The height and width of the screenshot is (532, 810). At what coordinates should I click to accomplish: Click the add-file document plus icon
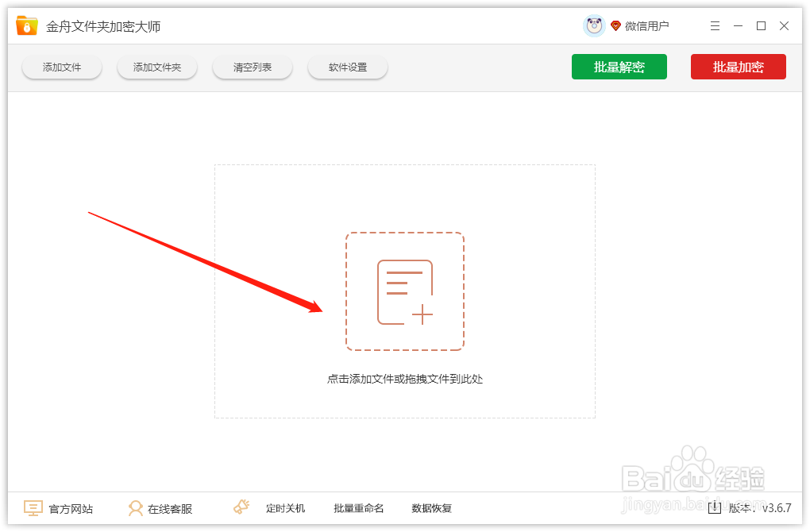point(405,292)
